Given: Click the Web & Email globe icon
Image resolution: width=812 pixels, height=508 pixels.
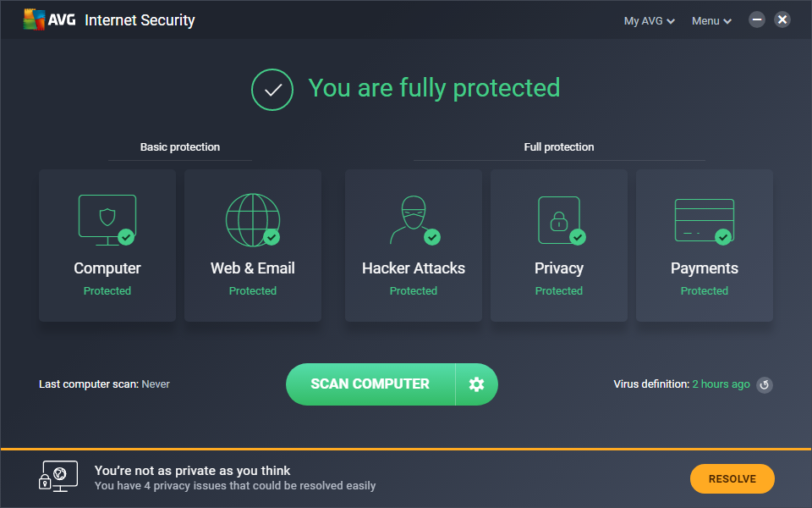Looking at the screenshot, I should click(252, 219).
